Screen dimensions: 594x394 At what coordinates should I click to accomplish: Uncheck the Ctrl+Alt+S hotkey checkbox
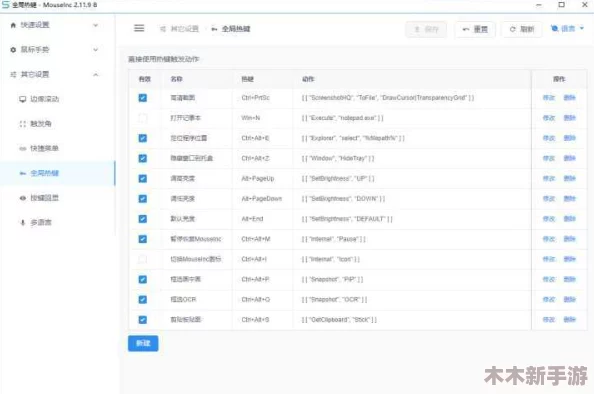click(x=142, y=320)
